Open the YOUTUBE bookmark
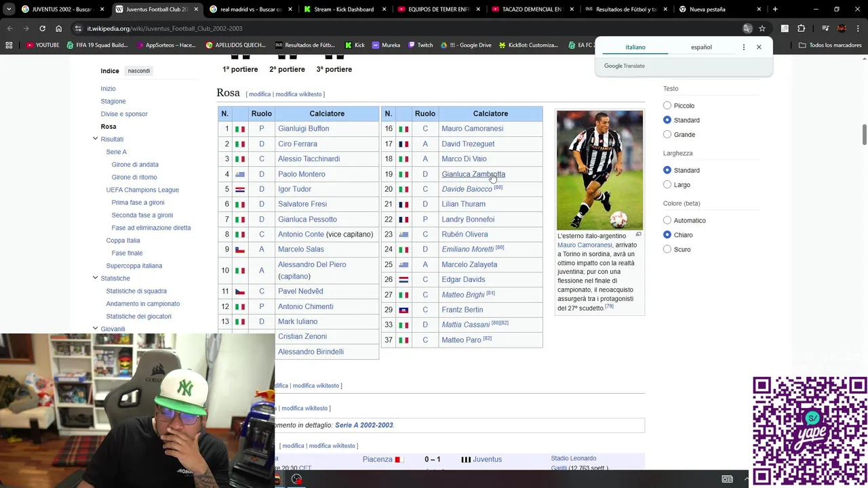The width and height of the screenshot is (868, 488). (43, 45)
